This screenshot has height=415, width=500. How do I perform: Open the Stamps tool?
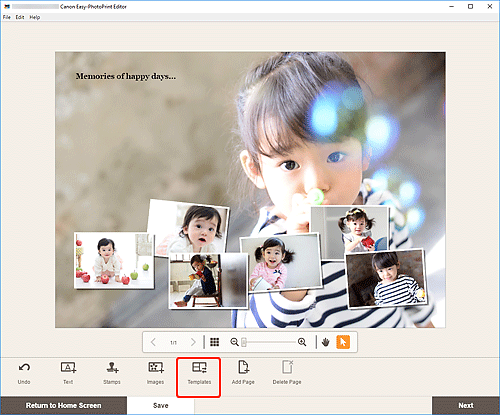[112, 367]
